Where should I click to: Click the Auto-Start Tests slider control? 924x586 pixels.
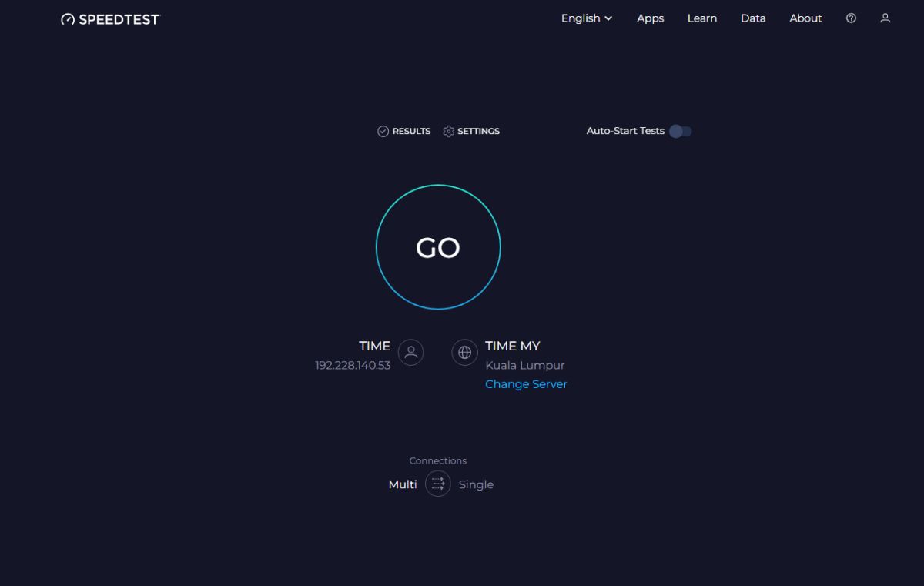point(680,131)
